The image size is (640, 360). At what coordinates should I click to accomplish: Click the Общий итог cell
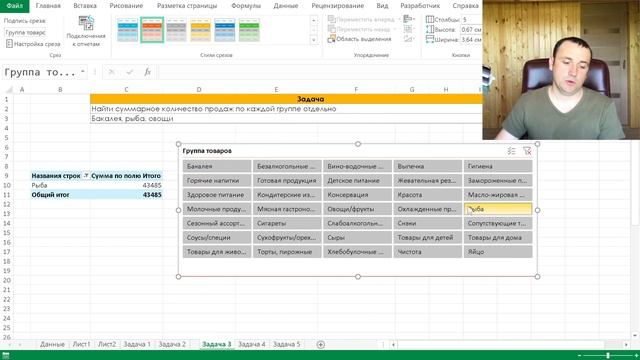click(x=60, y=195)
